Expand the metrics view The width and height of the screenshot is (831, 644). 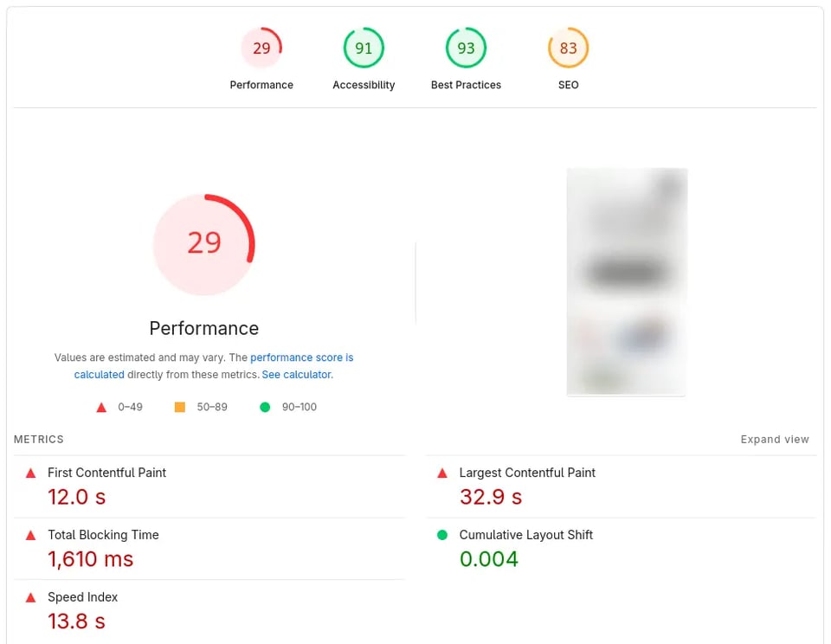click(x=774, y=440)
